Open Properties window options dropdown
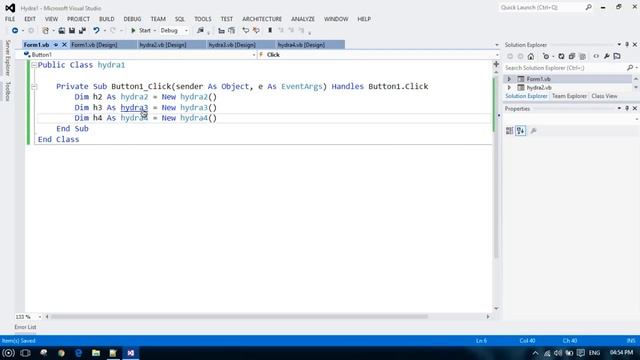640x360 pixels. [x=619, y=108]
